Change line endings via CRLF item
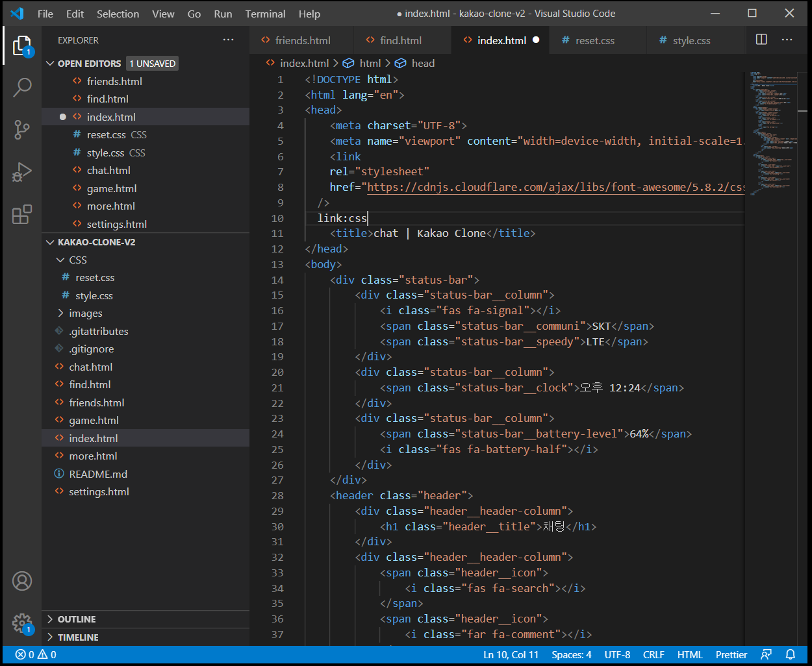This screenshot has height=666, width=812. tap(653, 654)
